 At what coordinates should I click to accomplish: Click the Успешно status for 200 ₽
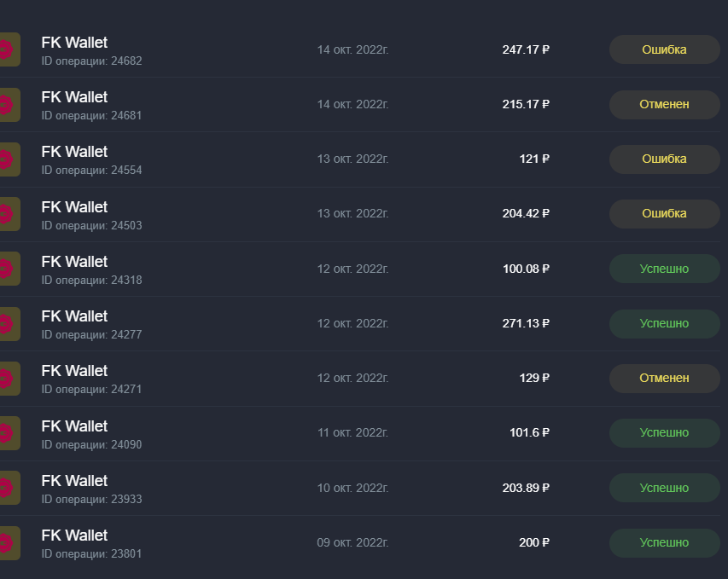[x=664, y=543]
